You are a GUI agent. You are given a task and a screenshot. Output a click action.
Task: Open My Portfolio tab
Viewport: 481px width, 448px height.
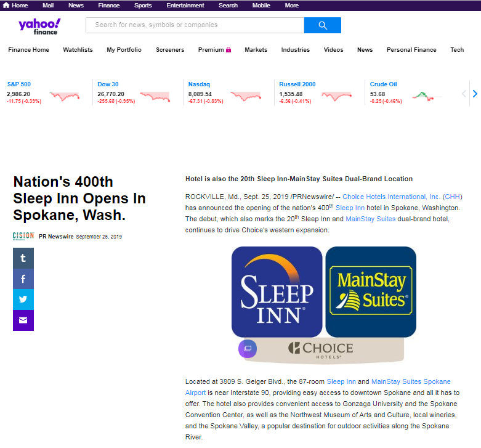[124, 50]
